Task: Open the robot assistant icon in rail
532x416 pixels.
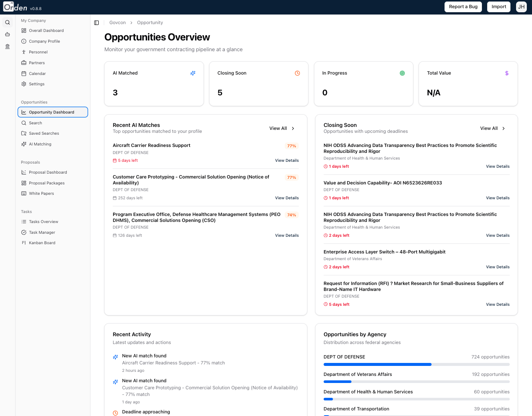Action: pyautogui.click(x=7, y=35)
